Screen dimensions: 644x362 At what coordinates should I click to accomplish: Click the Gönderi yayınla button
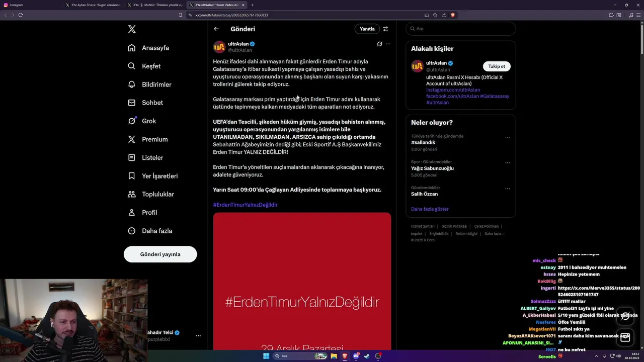(160, 254)
